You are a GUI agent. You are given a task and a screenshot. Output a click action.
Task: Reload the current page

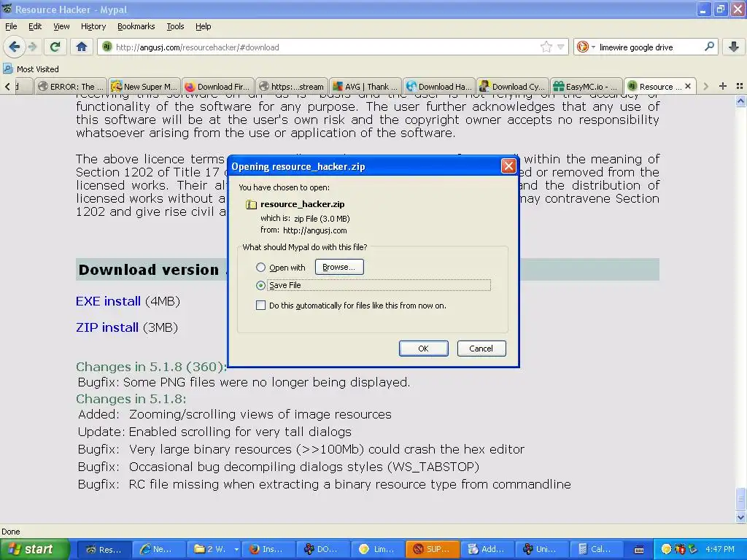55,47
